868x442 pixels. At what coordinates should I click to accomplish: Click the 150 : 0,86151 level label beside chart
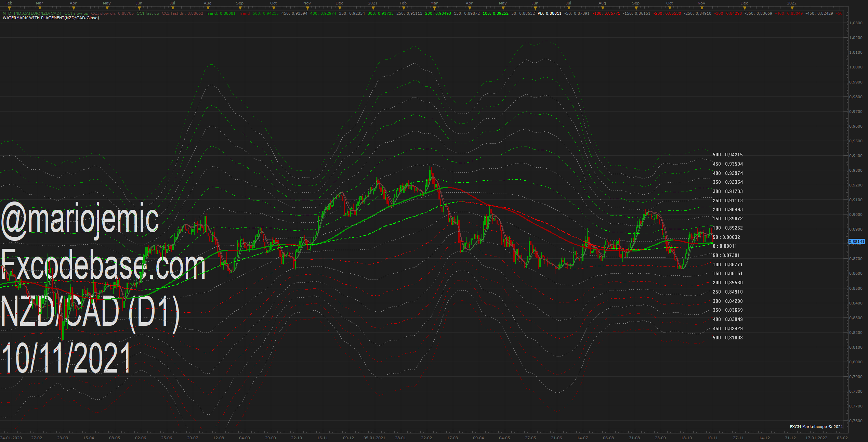[728, 274]
